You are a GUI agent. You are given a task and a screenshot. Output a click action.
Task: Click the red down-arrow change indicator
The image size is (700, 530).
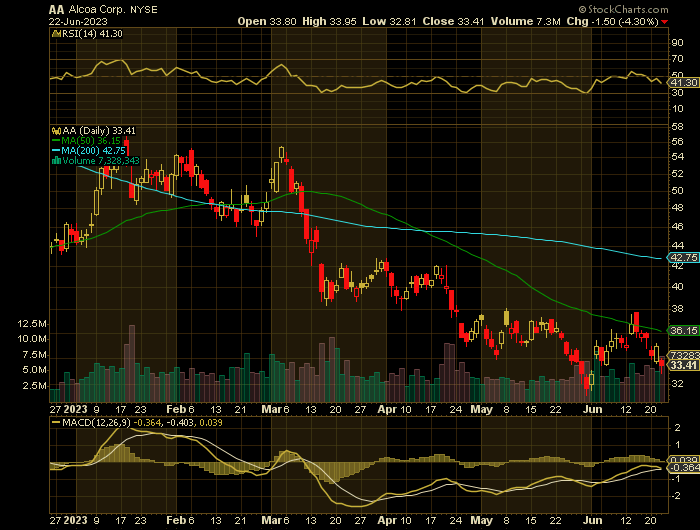[x=665, y=22]
